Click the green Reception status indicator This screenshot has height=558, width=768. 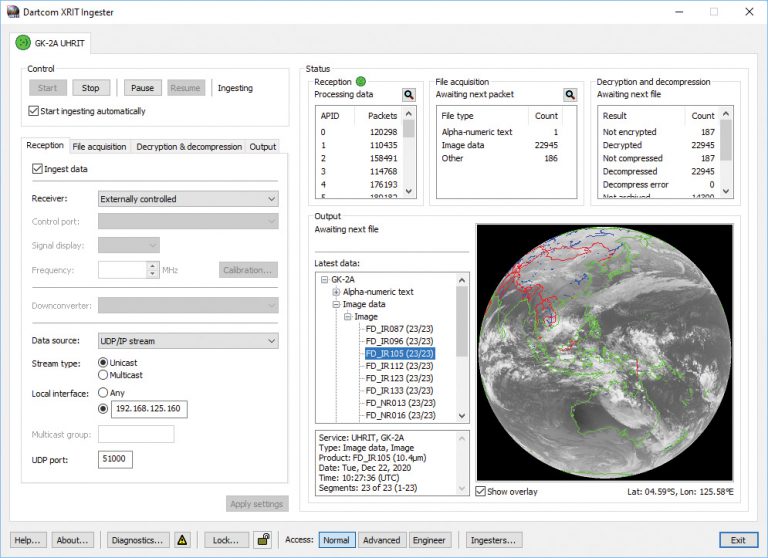360,82
